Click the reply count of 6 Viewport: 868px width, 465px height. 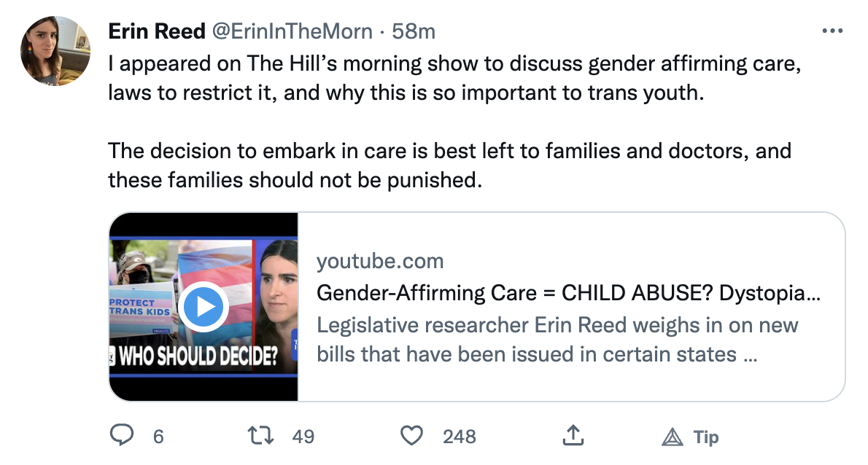coord(158,437)
